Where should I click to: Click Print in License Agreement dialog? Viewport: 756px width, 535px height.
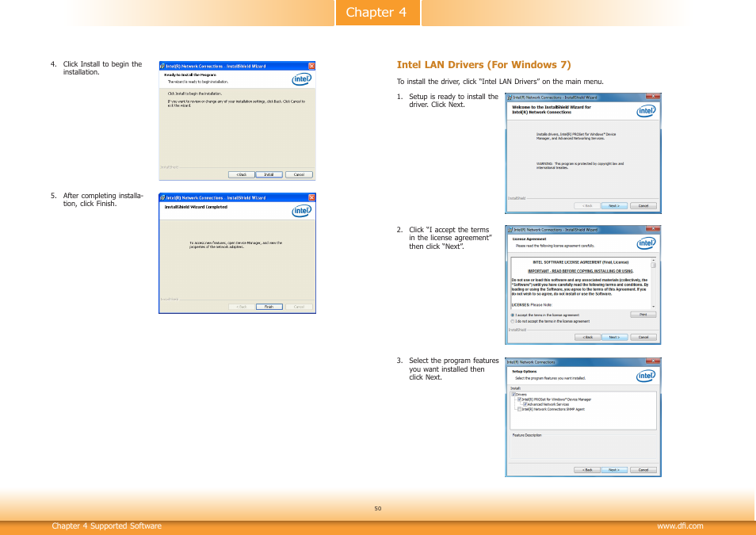pyautogui.click(x=643, y=315)
